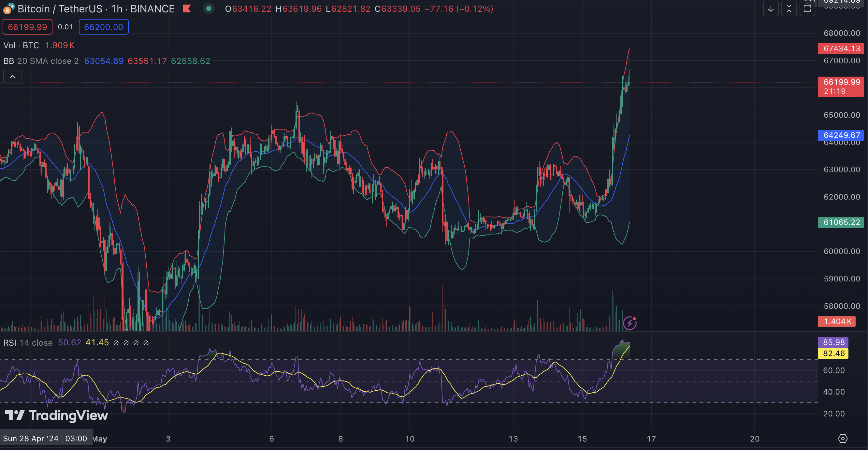
Task: Click the Sun 28 Apr '24 date label
Action: point(45,438)
